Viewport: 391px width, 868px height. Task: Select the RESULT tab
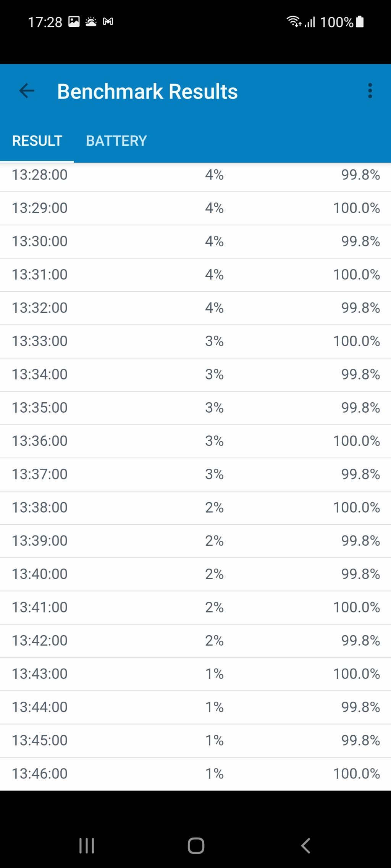[37, 141]
